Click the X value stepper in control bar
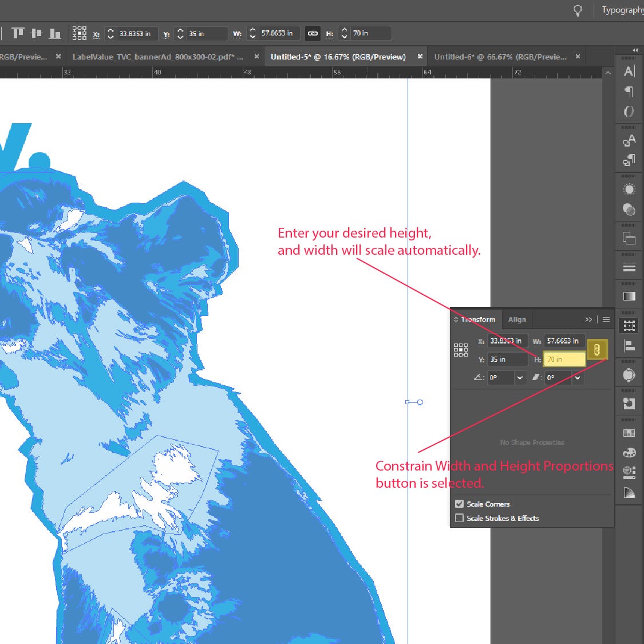This screenshot has width=644, height=644. tap(110, 34)
